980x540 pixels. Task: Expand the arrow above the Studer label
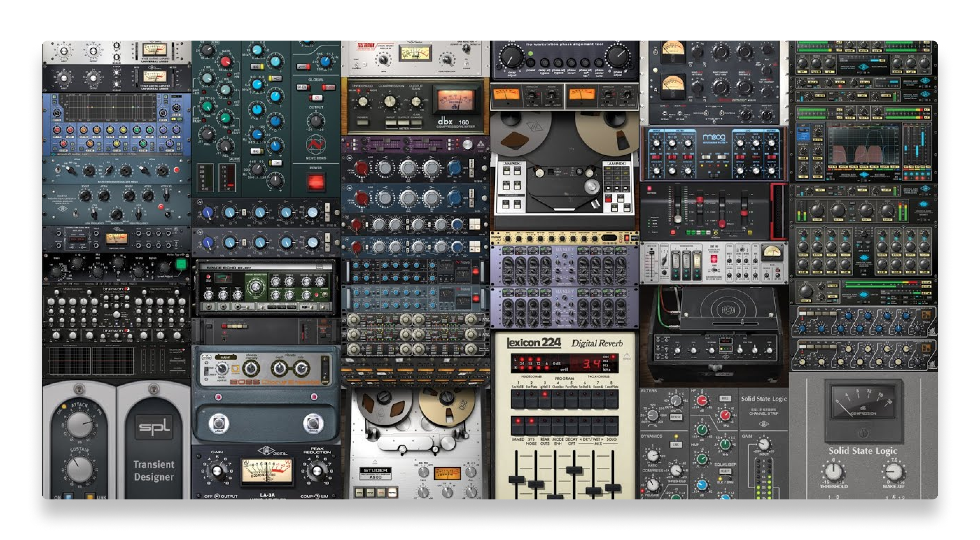click(x=375, y=462)
